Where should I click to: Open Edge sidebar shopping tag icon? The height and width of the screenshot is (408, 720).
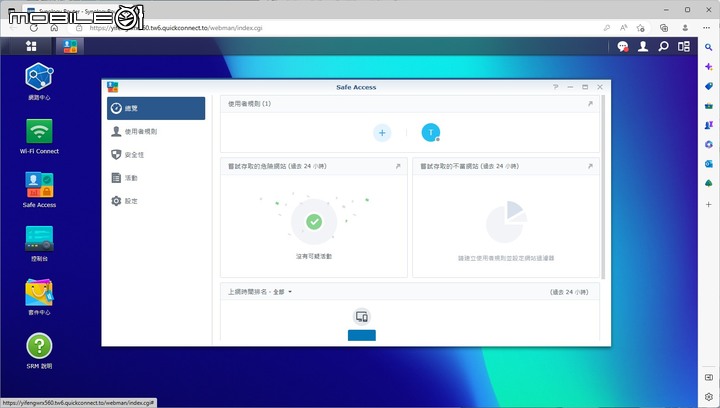709,86
